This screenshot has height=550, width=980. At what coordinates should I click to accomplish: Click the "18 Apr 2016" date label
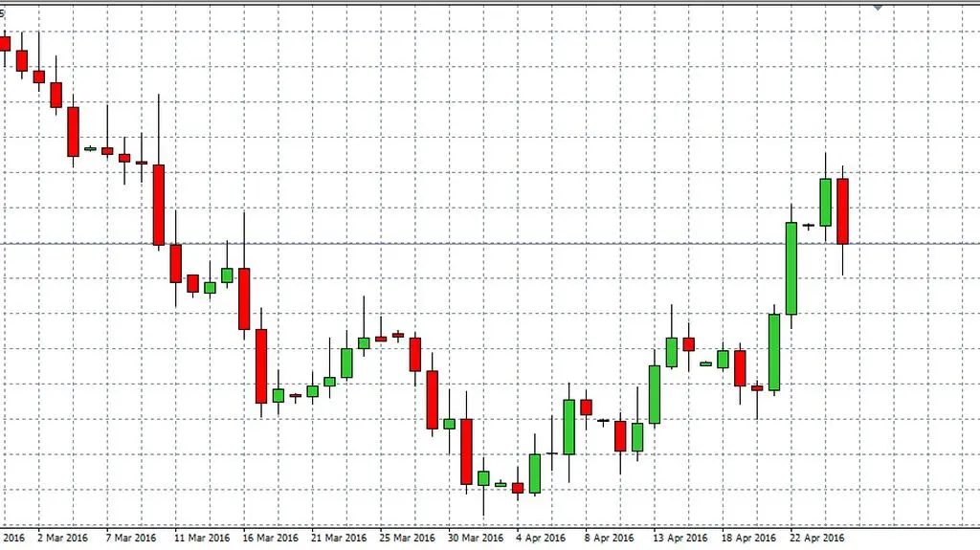tap(748, 538)
